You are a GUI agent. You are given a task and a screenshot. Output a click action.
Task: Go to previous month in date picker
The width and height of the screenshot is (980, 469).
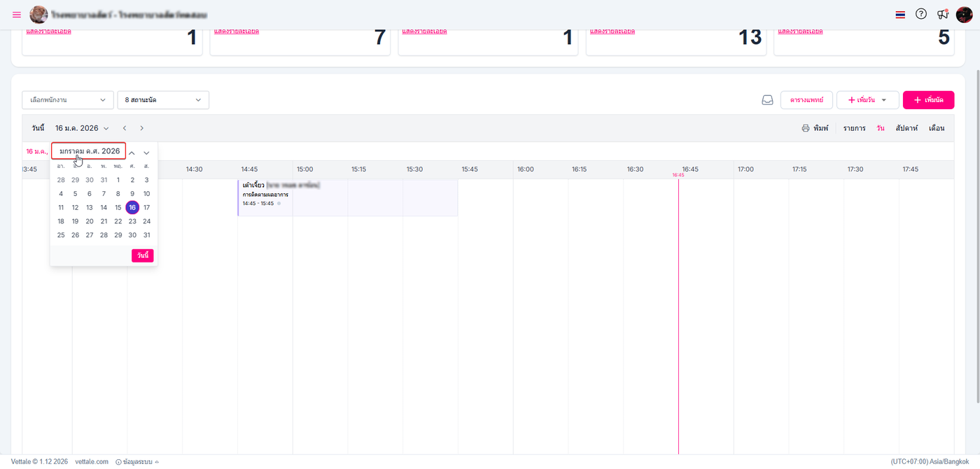[132, 153]
